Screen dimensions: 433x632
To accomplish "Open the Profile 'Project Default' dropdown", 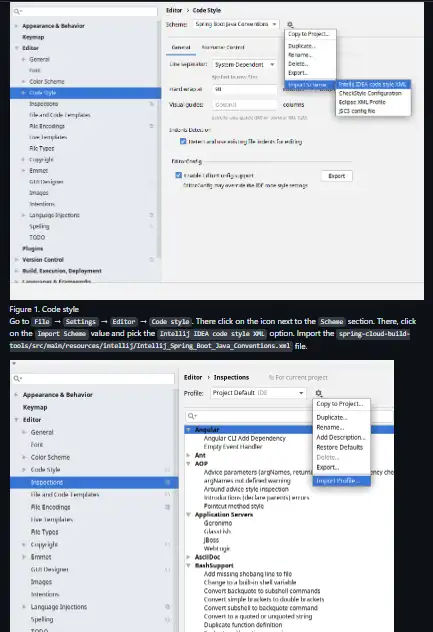I will tap(258, 393).
